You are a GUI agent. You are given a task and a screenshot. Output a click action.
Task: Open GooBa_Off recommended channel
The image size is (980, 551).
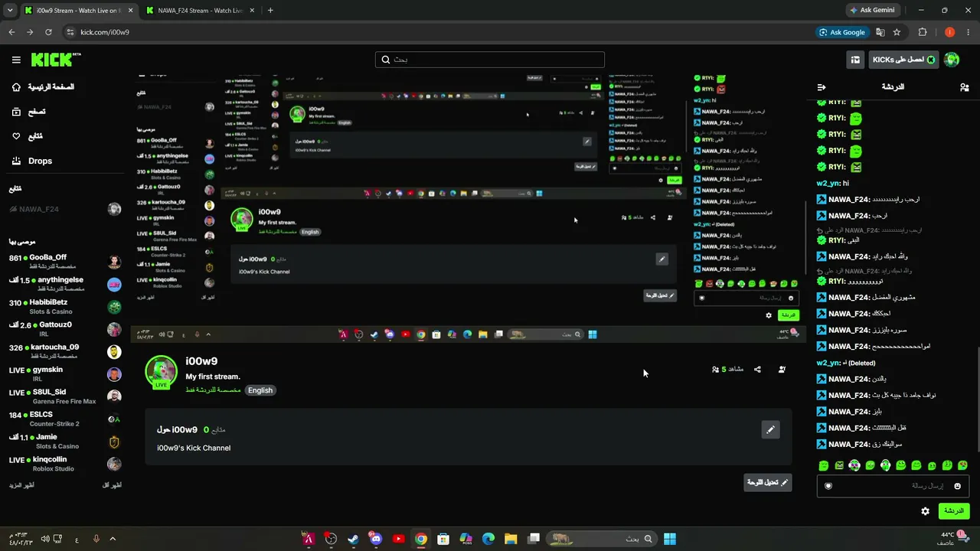65,262
